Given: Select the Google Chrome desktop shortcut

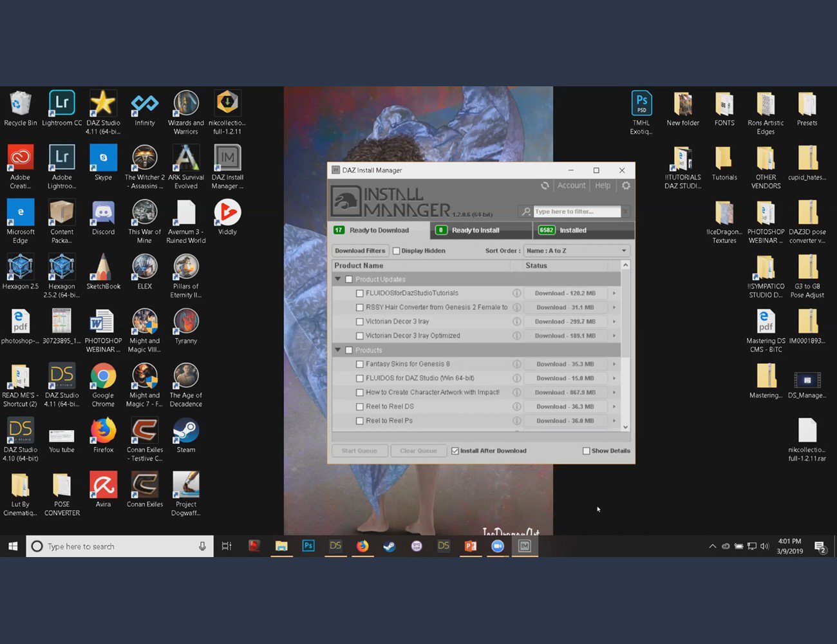Looking at the screenshot, I should [x=103, y=385].
